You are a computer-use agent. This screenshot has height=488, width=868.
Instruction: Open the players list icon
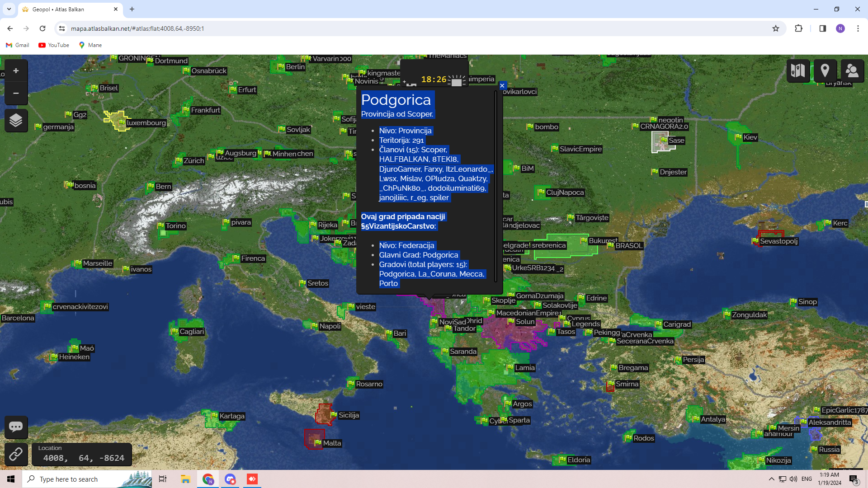coord(852,70)
